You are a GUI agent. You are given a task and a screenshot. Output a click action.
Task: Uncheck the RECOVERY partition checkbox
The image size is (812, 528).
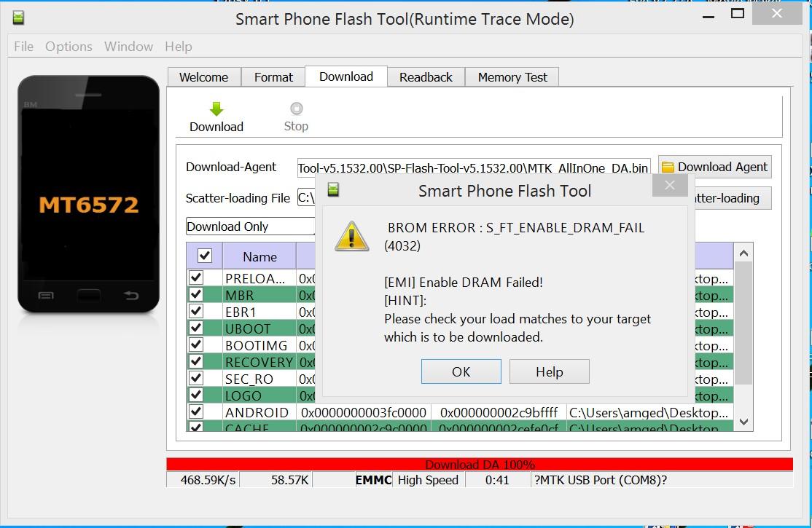tap(196, 361)
